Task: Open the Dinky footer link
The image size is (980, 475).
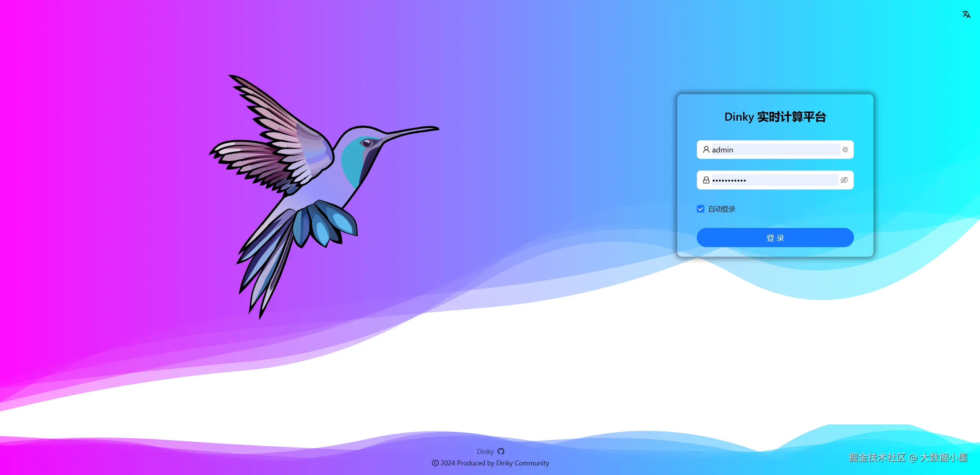Action: tap(485, 451)
